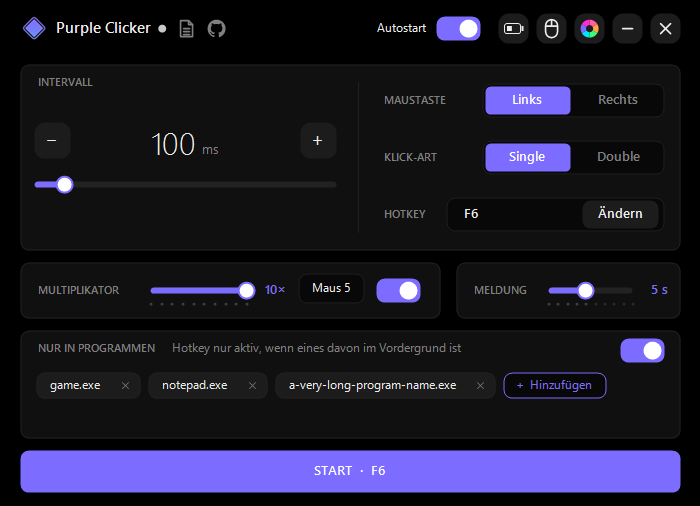700x506 pixels.
Task: Close the Purple Clicker window
Action: 665,29
